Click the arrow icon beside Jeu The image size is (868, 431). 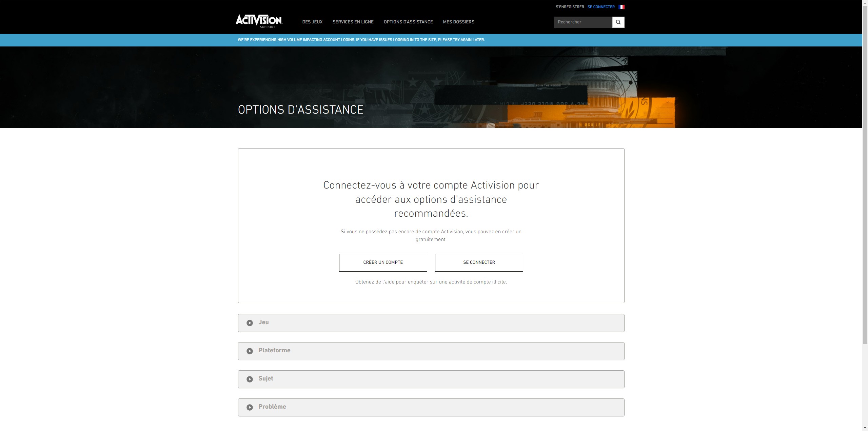pyautogui.click(x=250, y=323)
